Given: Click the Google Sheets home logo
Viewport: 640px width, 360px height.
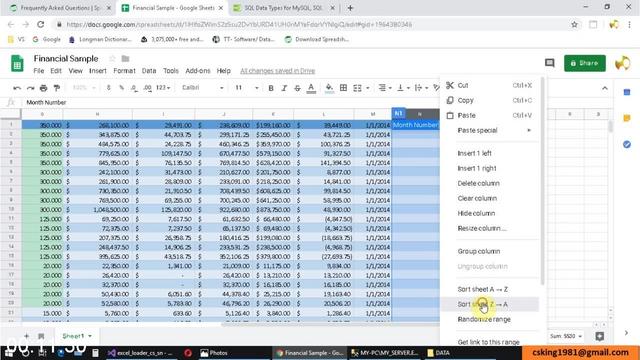Looking at the screenshot, I should tap(17, 64).
